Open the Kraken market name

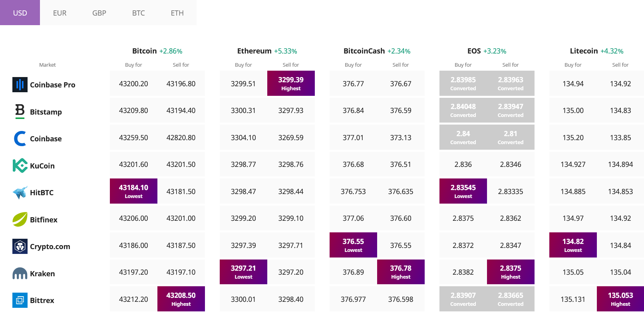[42, 273]
